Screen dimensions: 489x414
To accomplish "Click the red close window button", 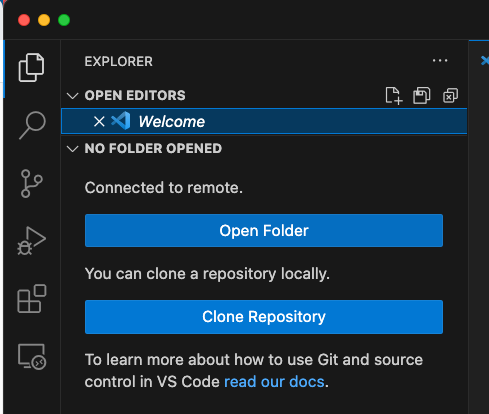I will pyautogui.click(x=24, y=20).
